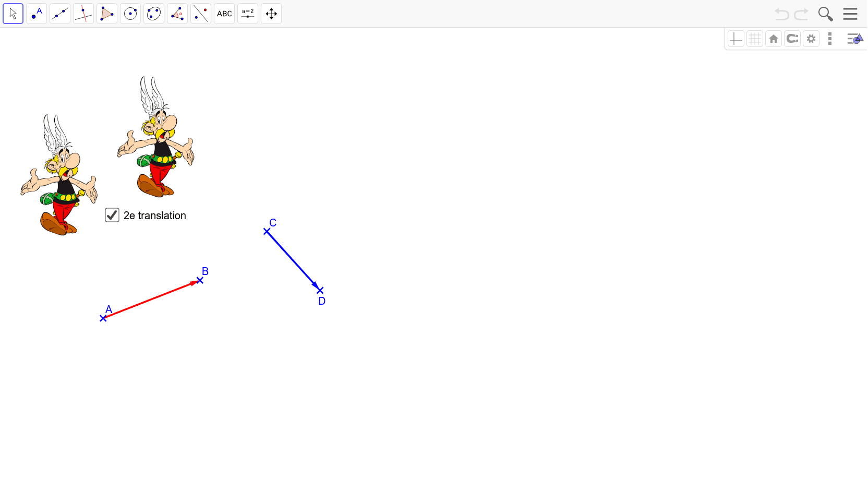Select the Move Graphics View tool

click(x=271, y=14)
